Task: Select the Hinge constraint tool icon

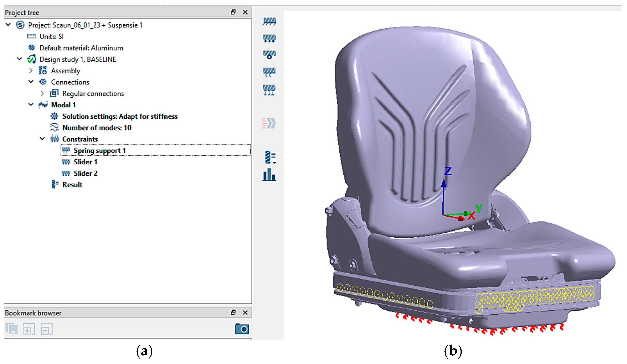Action: [269, 55]
